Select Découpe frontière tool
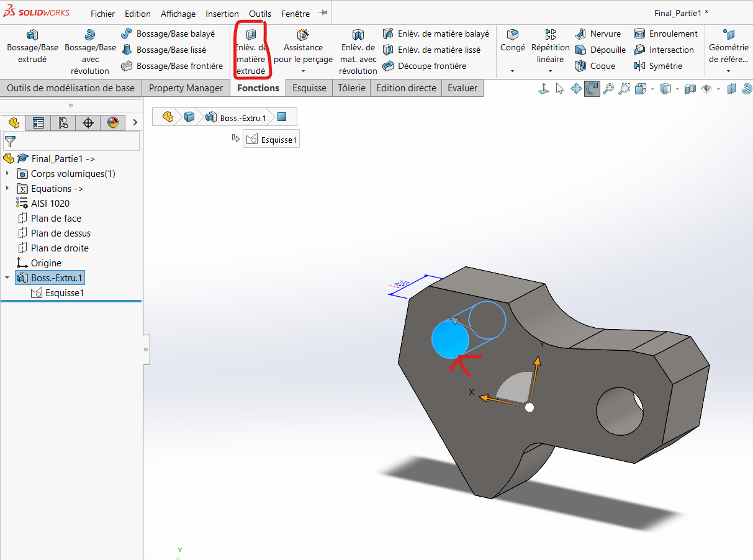 point(424,66)
